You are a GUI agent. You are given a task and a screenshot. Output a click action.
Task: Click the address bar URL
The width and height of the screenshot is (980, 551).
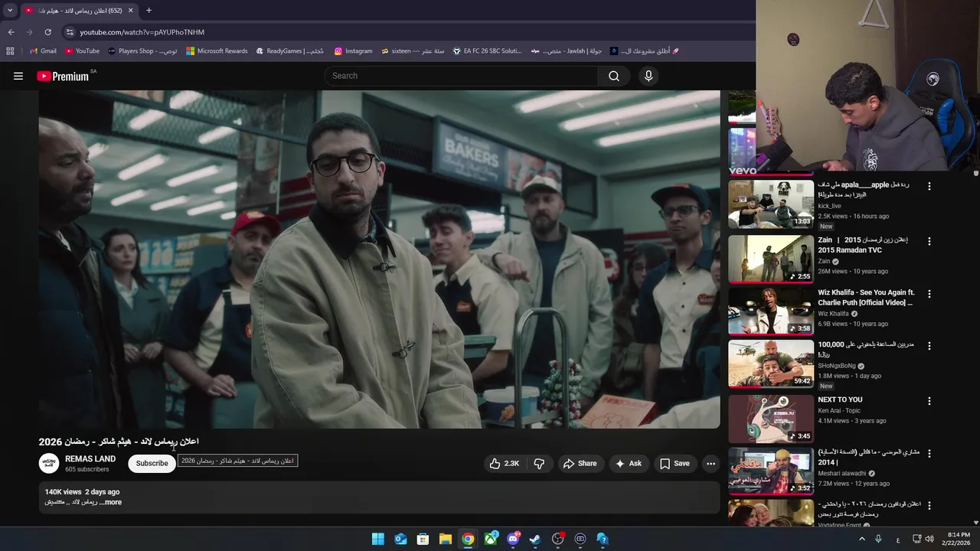coord(142,32)
